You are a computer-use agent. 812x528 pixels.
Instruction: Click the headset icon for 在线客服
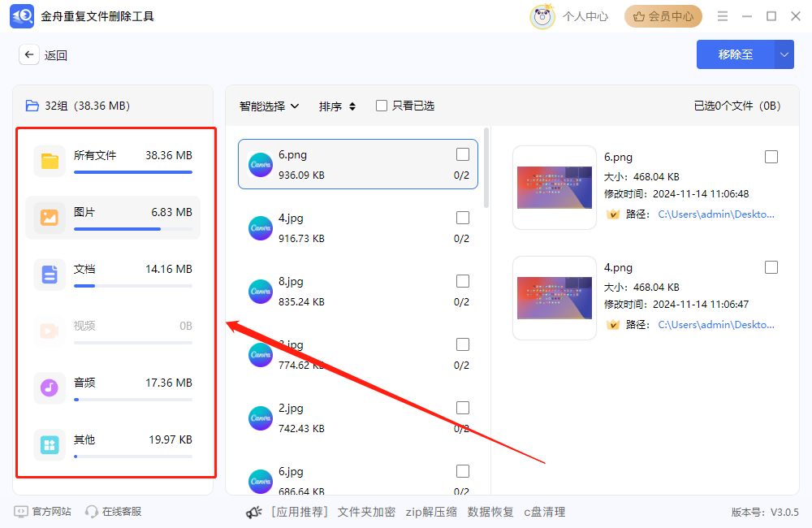click(92, 512)
